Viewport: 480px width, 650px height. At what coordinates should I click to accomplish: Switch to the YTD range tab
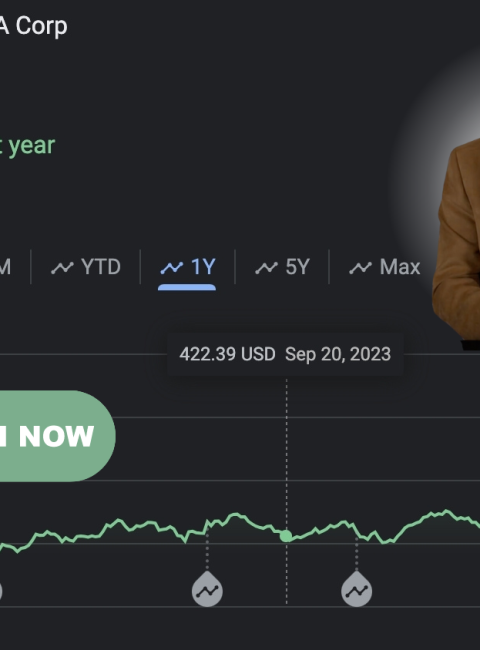point(86,267)
